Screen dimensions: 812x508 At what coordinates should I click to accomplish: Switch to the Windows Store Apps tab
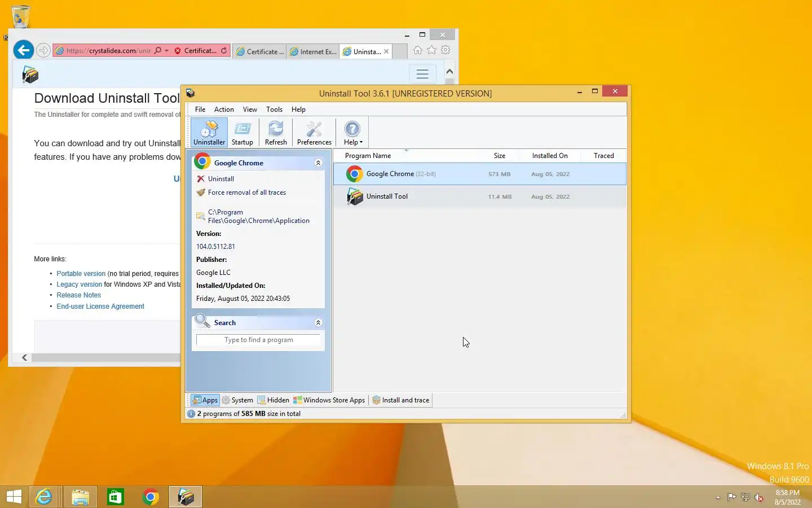tap(329, 400)
